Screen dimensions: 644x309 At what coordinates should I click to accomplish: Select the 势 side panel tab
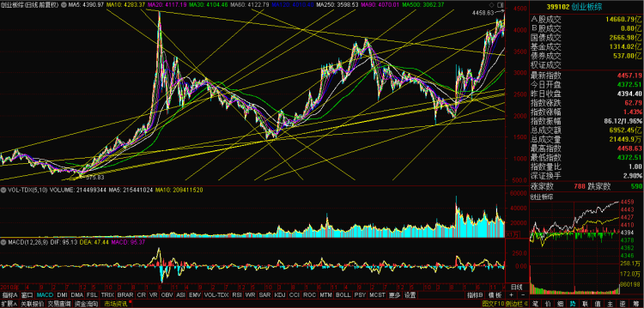tap(573, 304)
